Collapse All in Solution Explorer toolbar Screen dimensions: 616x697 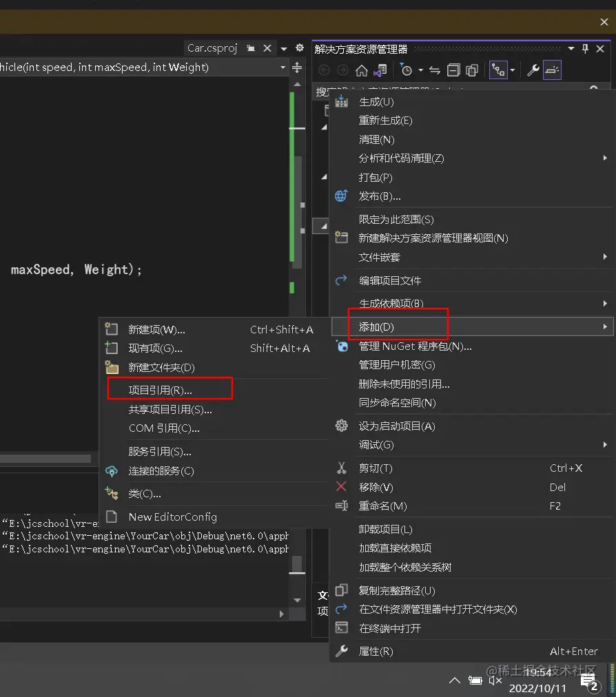[453, 70]
